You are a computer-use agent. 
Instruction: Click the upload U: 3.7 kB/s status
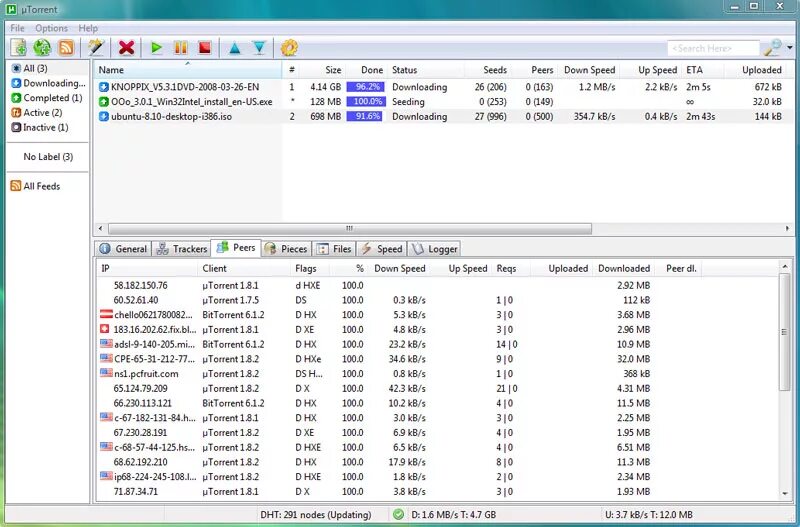click(648, 515)
